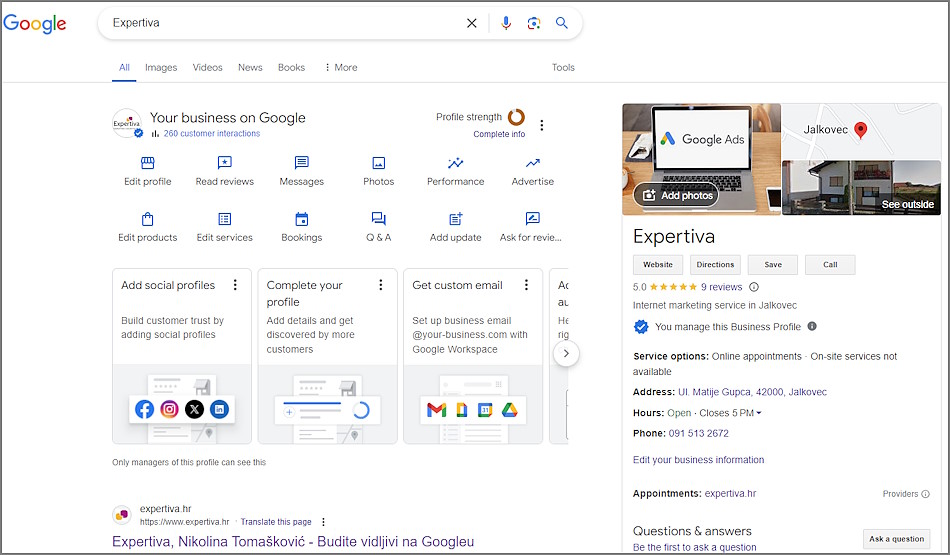Click the Save button
The image size is (950, 555).
[772, 265]
